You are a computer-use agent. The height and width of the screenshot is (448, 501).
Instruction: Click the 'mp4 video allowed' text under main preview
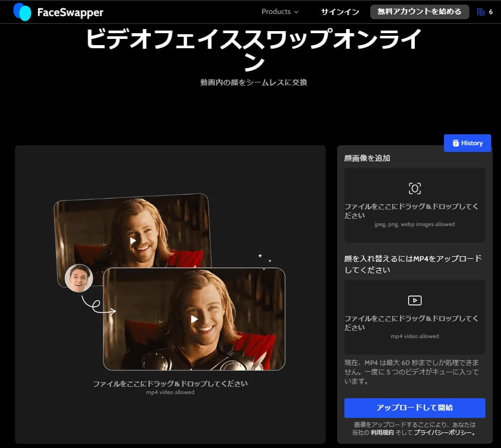pos(170,392)
